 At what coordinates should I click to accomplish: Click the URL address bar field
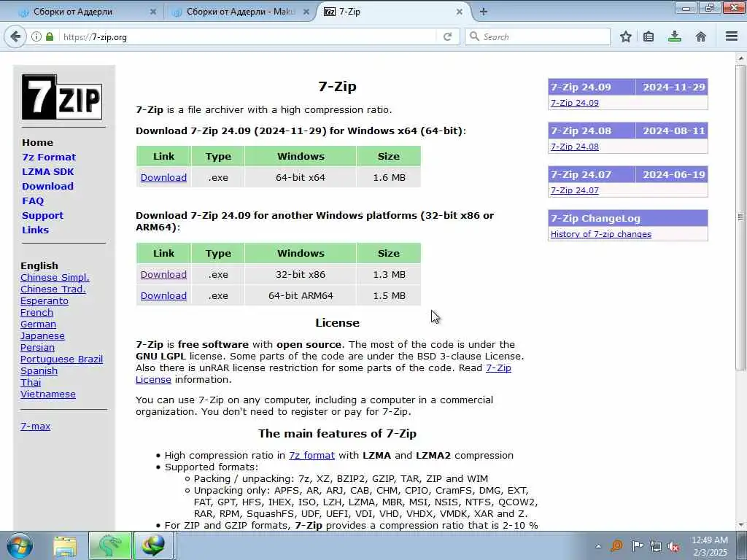(x=248, y=36)
